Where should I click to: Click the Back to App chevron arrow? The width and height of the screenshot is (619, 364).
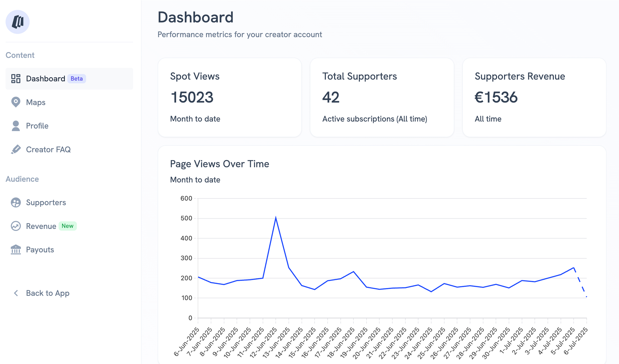[16, 293]
